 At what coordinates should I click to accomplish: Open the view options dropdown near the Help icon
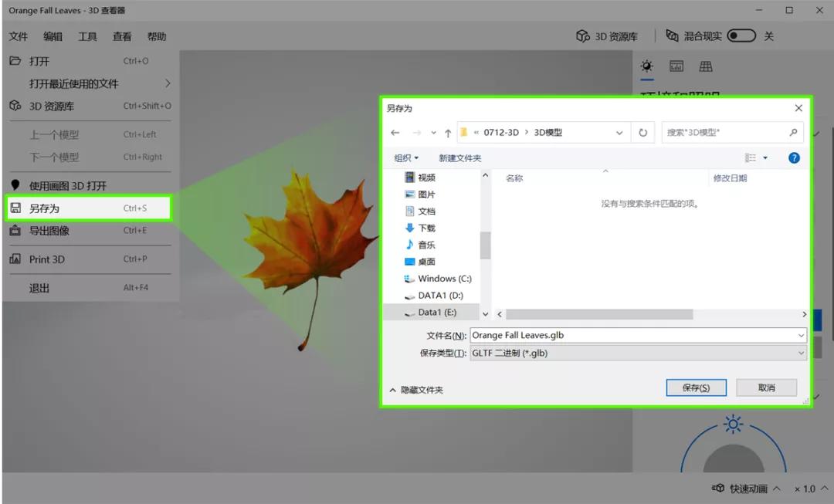coord(755,158)
